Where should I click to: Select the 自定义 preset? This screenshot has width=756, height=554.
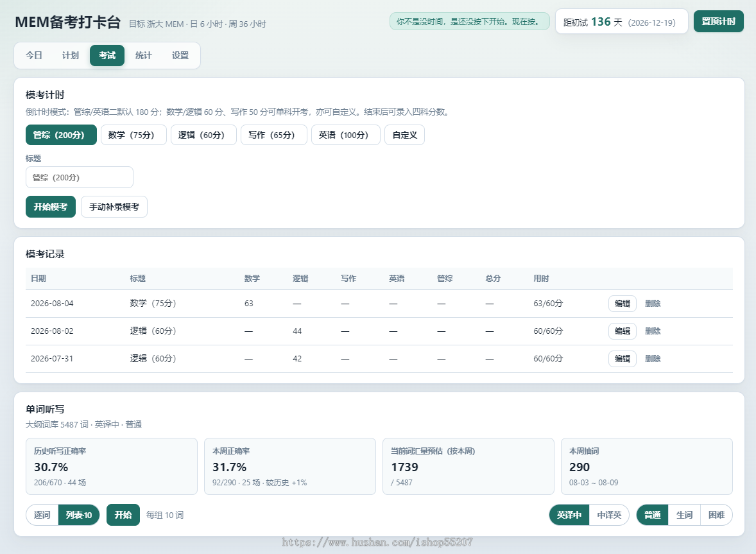[404, 135]
